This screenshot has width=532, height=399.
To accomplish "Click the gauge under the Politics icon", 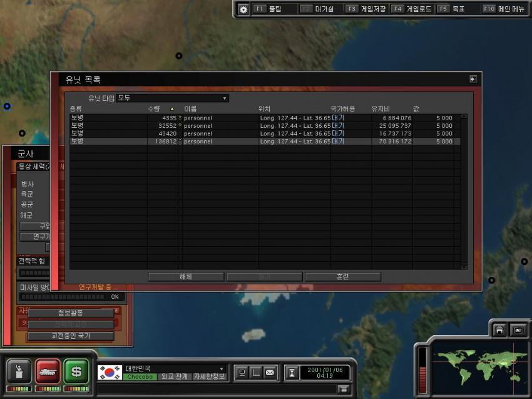I will coord(19,389).
